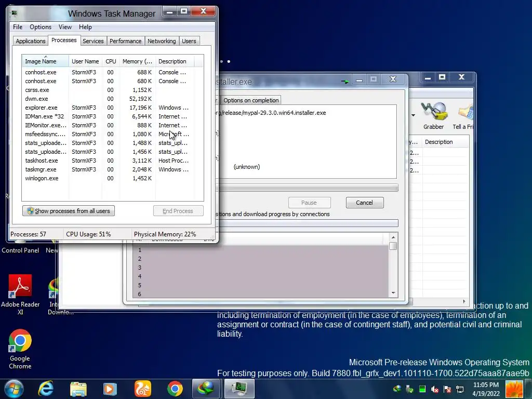Open the Help menu in Task Manager
The height and width of the screenshot is (399, 532).
[x=85, y=27]
